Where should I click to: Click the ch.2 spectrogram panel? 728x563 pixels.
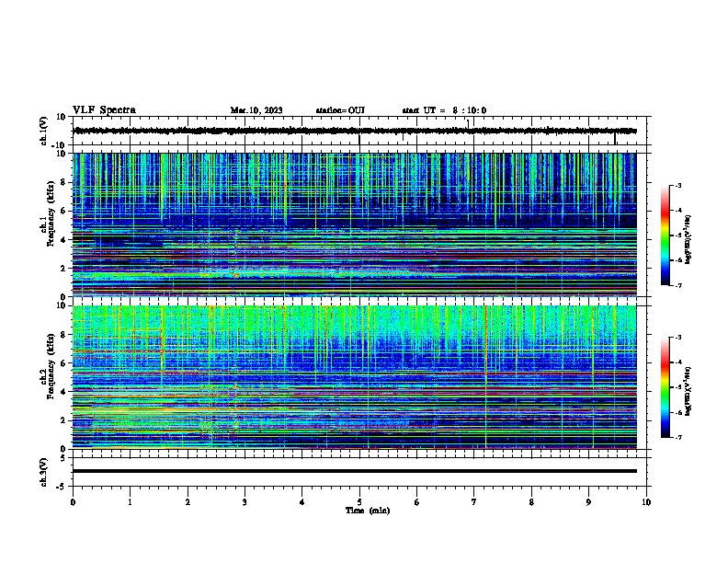click(354, 377)
